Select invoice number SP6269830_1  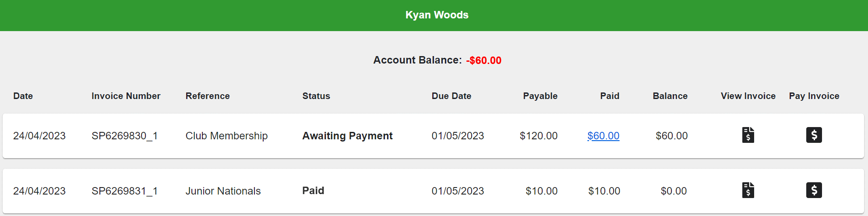(124, 136)
